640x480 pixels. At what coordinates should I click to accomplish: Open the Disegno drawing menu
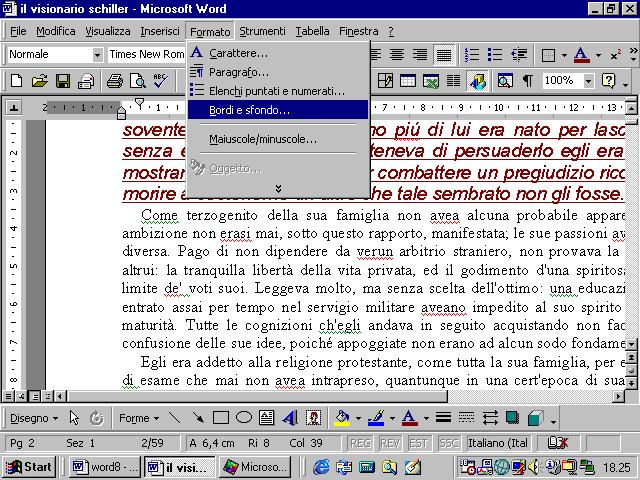click(x=34, y=418)
